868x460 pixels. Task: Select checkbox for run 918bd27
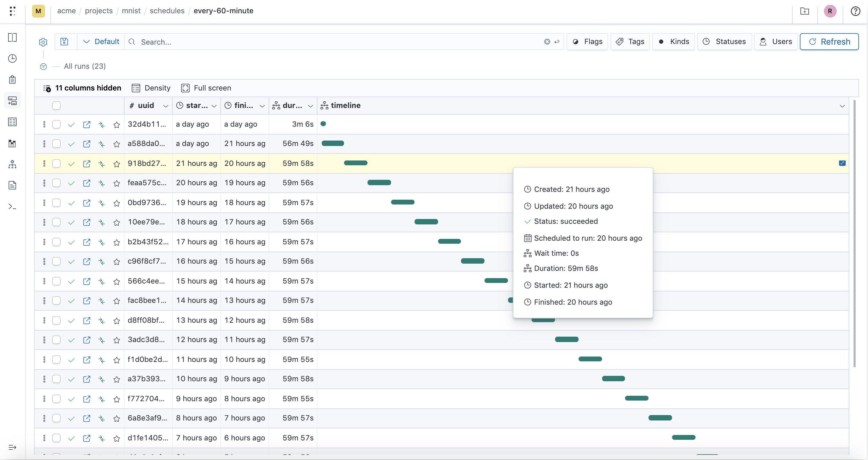pos(56,163)
